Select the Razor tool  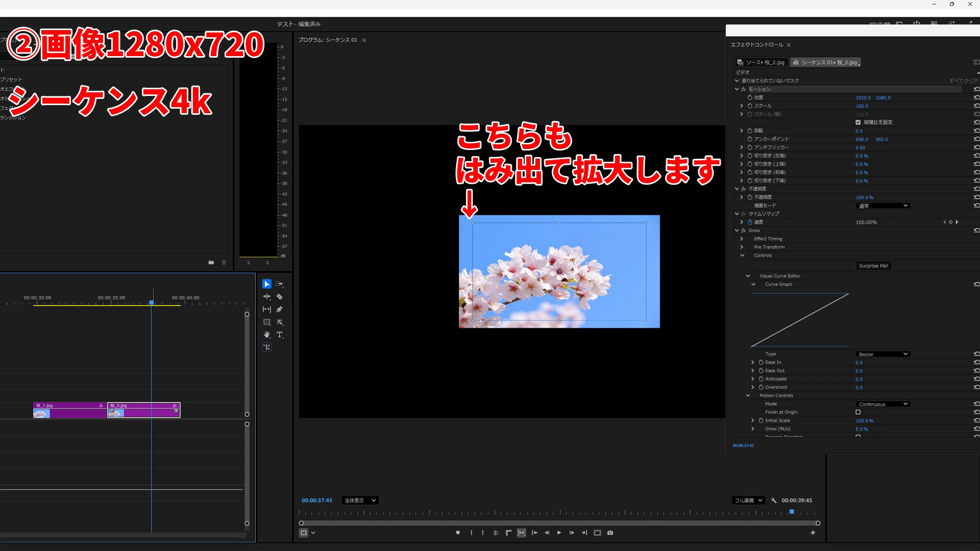[280, 296]
